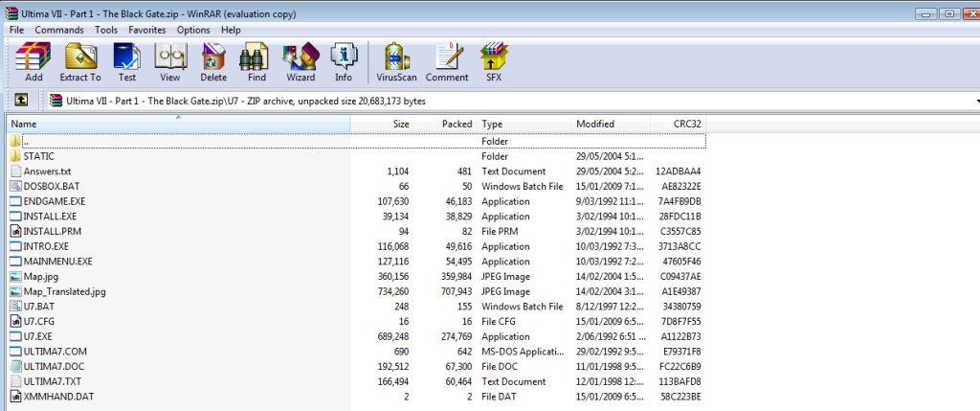Click size value 360,156 of Map.jpg
Viewport: 980px width, 411px height.
coord(393,277)
